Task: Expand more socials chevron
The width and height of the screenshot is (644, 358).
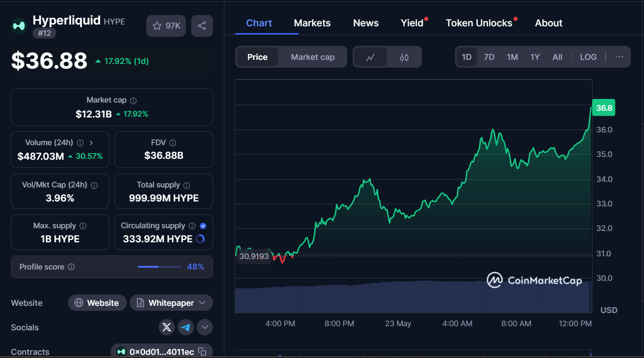Action: (x=205, y=327)
